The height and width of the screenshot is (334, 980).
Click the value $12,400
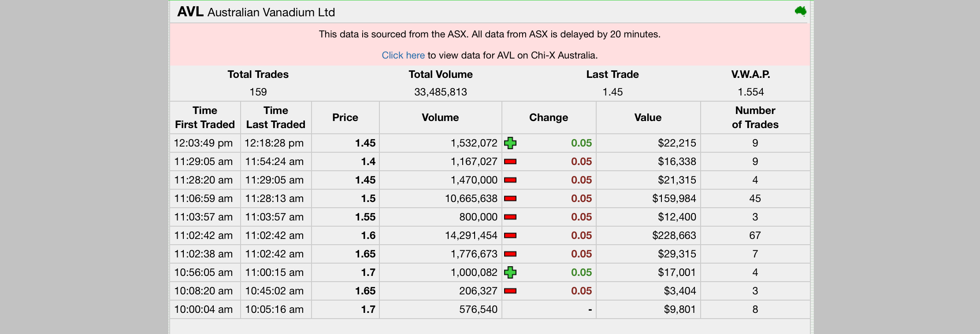pos(677,217)
